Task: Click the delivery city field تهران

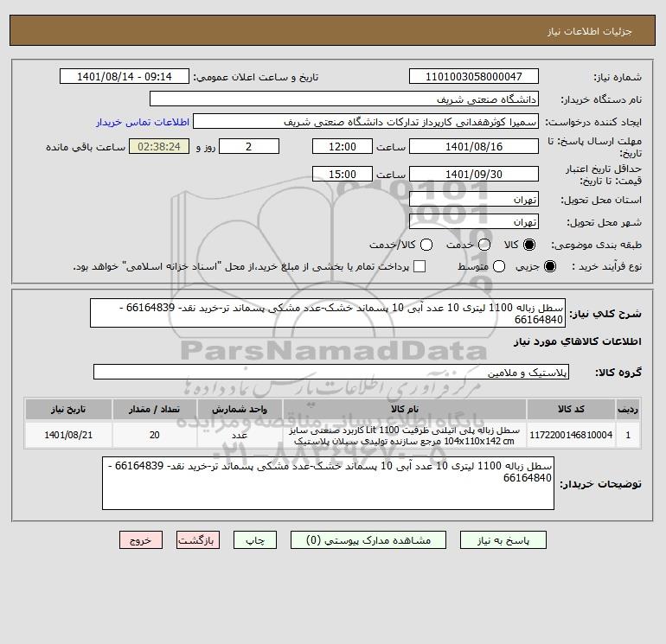Action: 474,221
